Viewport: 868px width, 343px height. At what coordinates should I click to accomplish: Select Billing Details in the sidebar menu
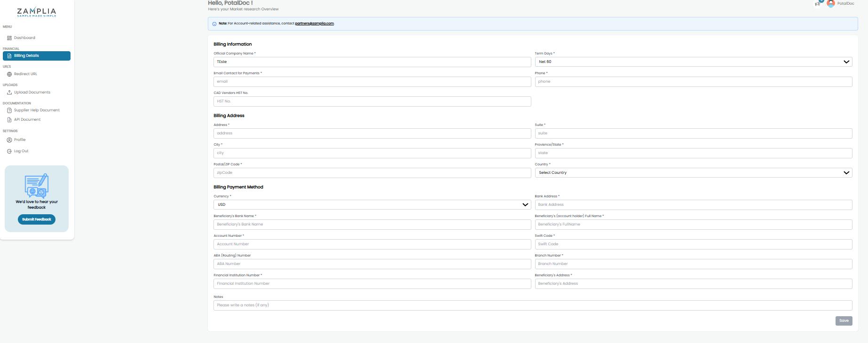click(x=36, y=56)
